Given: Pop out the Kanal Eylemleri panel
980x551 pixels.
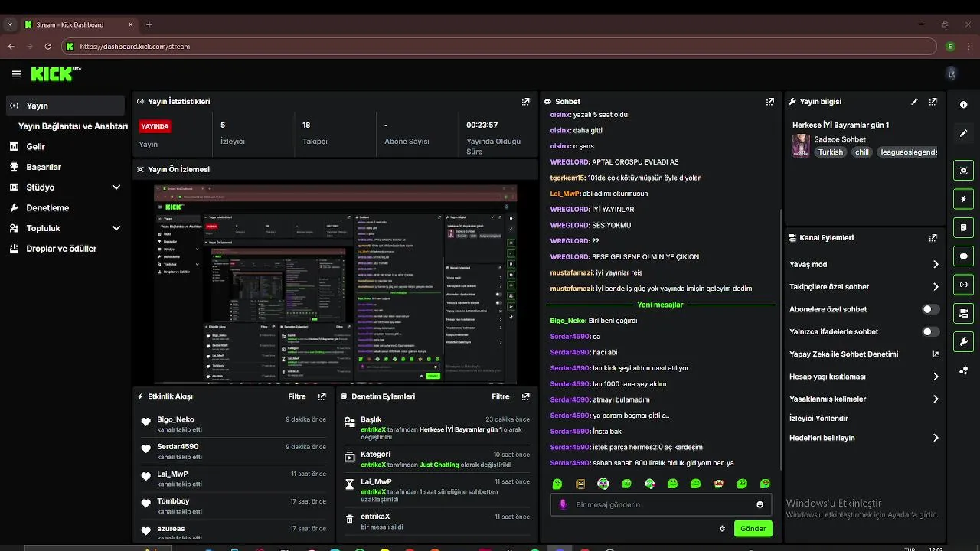Looking at the screenshot, I should coord(933,238).
